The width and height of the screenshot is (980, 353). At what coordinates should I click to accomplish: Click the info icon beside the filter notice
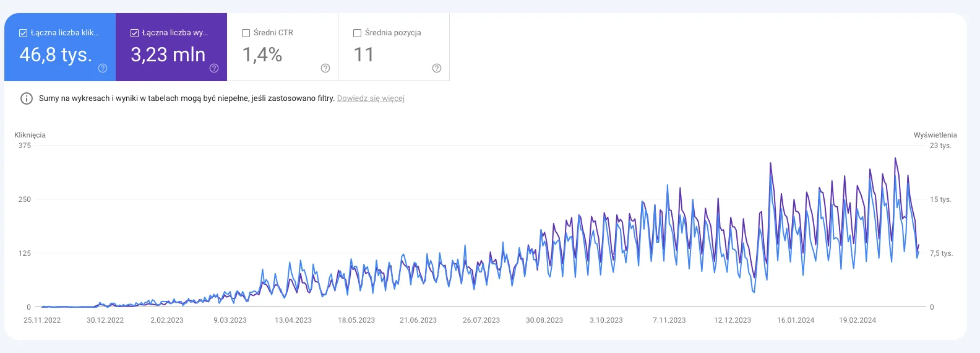(x=27, y=98)
